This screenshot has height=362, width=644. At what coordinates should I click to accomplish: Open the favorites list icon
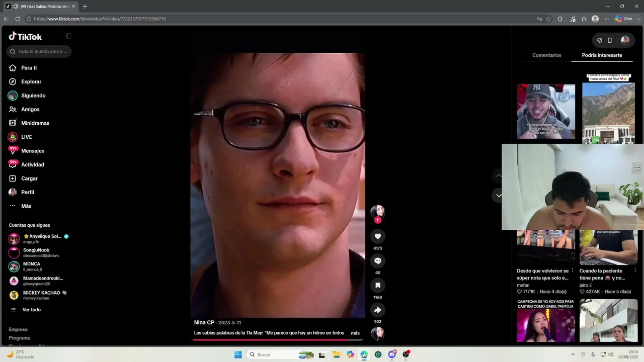click(x=584, y=19)
